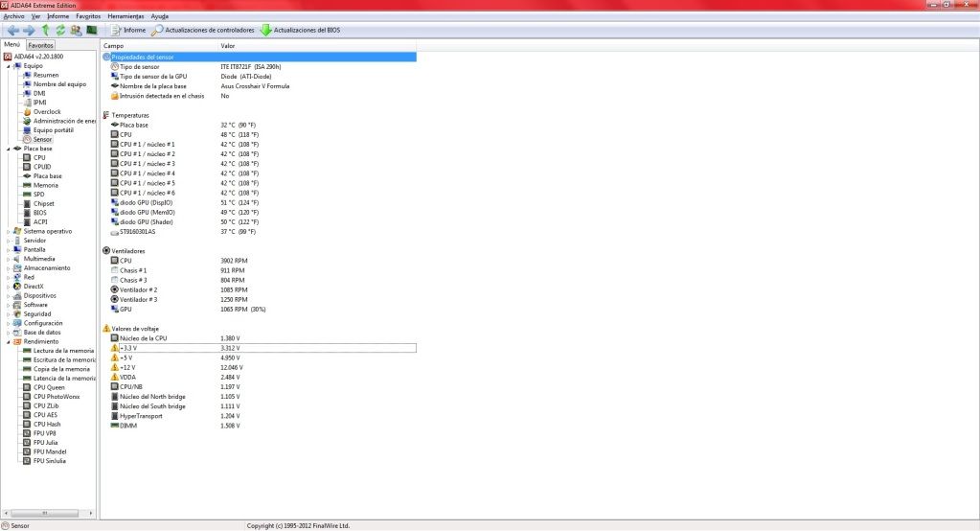Select the FPU Julia benchmark
The height and width of the screenshot is (531, 980).
(45, 443)
